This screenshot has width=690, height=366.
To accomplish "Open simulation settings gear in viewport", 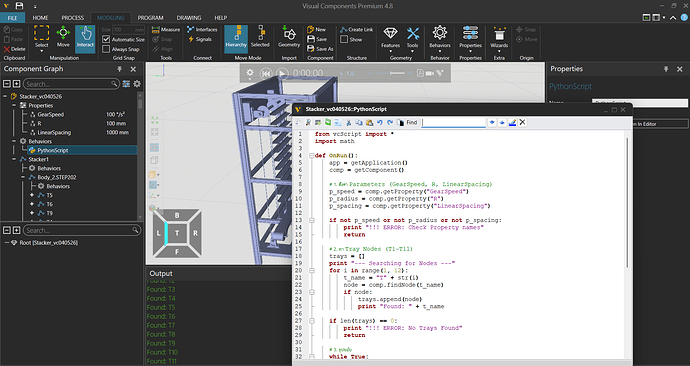I will point(250,73).
